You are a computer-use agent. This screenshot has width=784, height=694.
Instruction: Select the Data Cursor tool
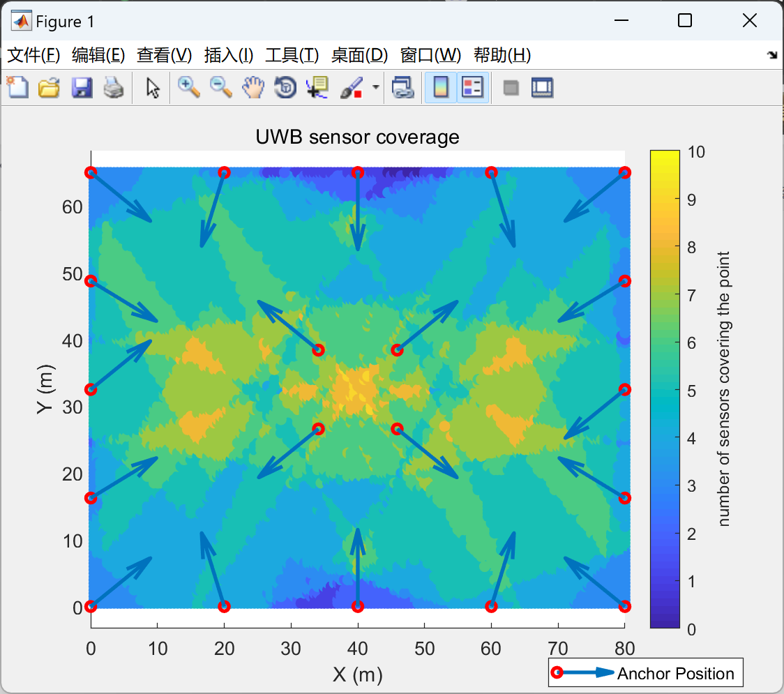pos(317,87)
